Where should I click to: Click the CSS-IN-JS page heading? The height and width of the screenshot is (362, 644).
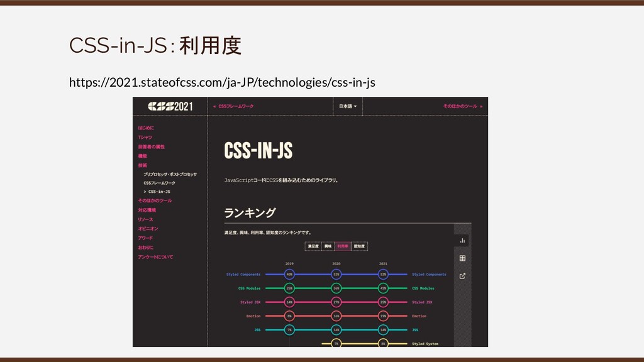click(258, 151)
